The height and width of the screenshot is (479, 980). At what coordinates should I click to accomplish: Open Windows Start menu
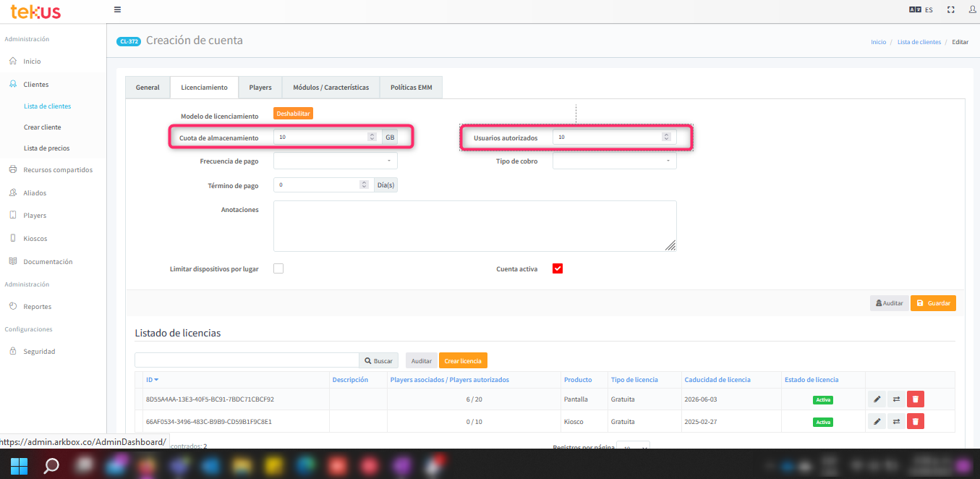coord(20,465)
